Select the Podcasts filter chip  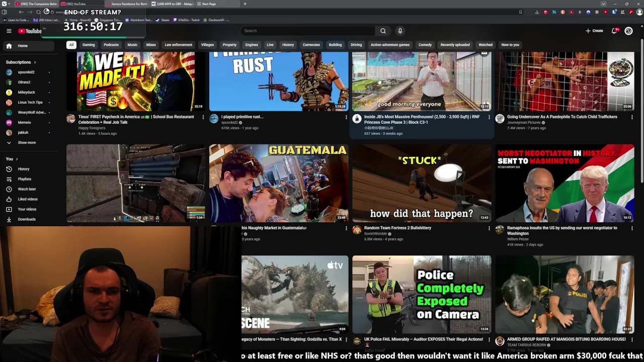pyautogui.click(x=111, y=45)
